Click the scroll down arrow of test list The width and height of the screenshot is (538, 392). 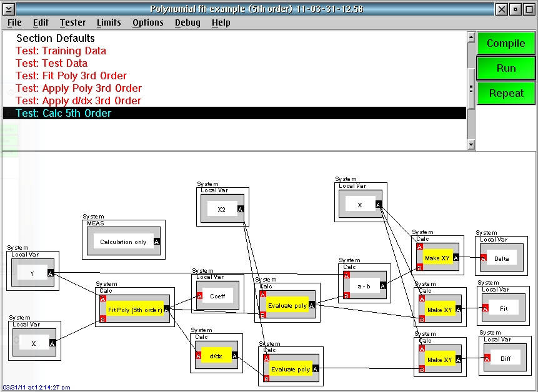point(471,145)
